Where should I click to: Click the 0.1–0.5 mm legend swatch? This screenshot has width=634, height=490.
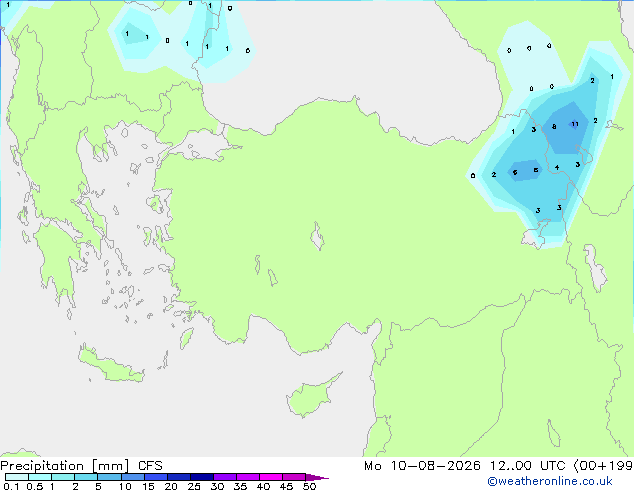click(x=17, y=477)
